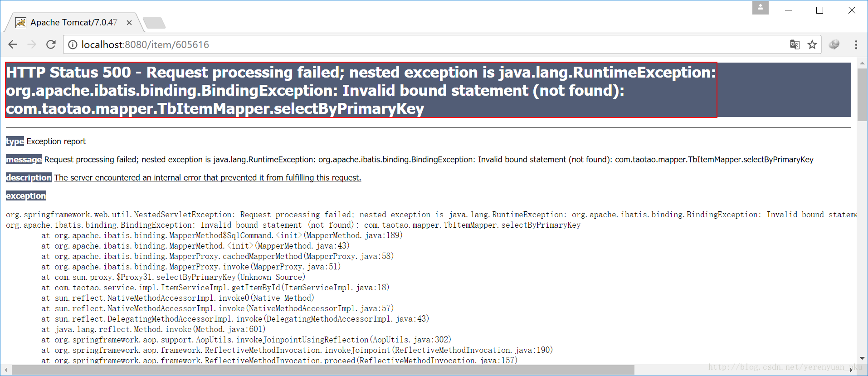The width and height of the screenshot is (868, 376).
Task: Click the line starting 'org.apache.ibatis.binding.BindingException: Invalid bound statement'
Action: 293,225
